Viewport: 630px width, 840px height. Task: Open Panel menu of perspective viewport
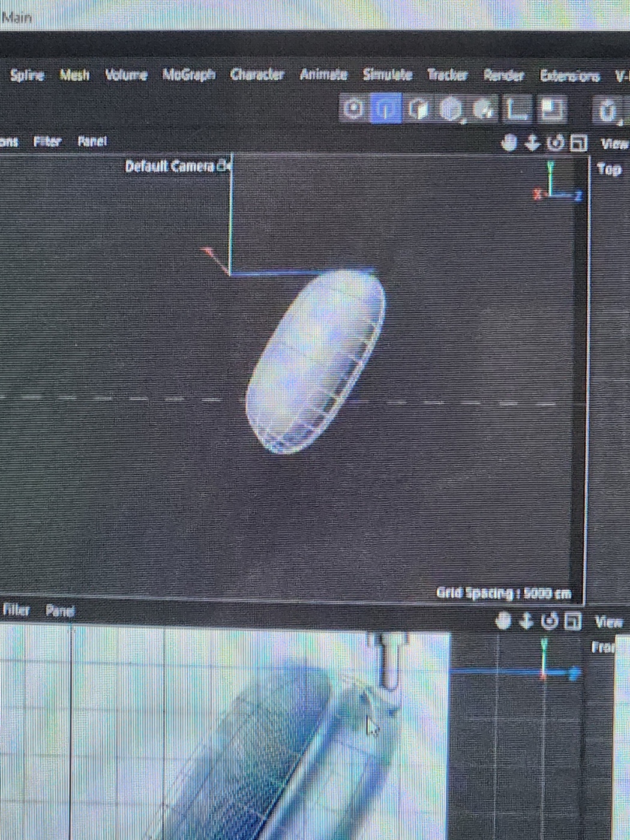[x=92, y=141]
